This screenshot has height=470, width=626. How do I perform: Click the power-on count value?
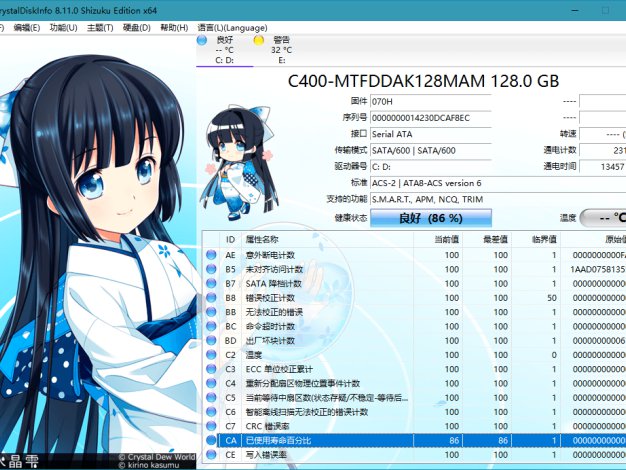tap(603, 151)
